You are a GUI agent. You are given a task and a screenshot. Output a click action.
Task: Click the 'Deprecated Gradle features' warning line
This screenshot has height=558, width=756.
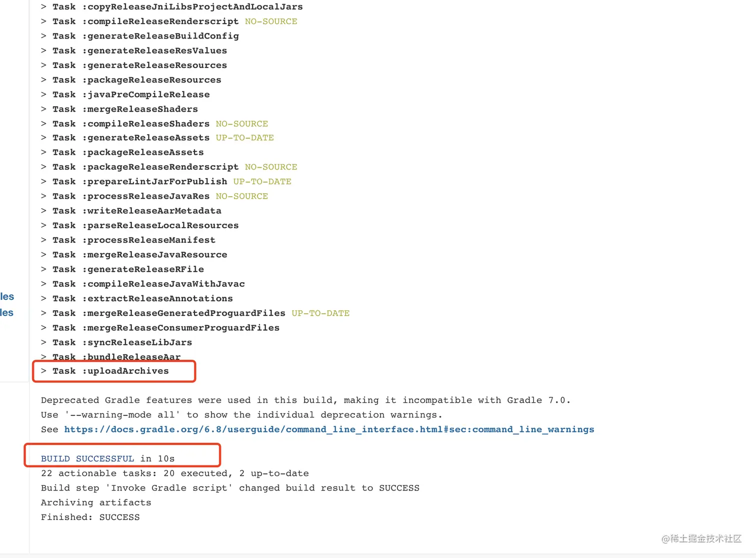click(x=305, y=400)
